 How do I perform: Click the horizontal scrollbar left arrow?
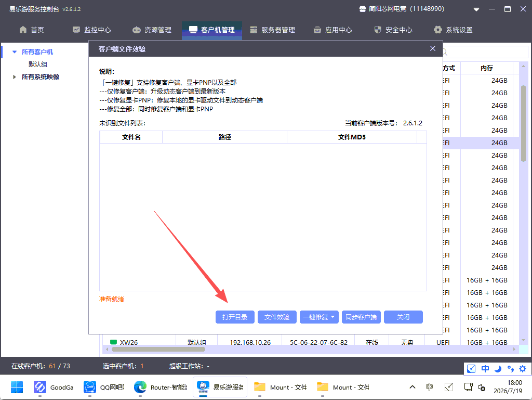(x=107, y=349)
